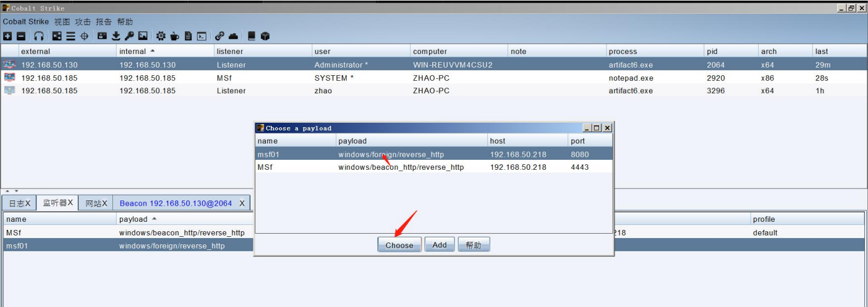
Task: Click the disconnect from team server minus icon
Action: tap(21, 36)
